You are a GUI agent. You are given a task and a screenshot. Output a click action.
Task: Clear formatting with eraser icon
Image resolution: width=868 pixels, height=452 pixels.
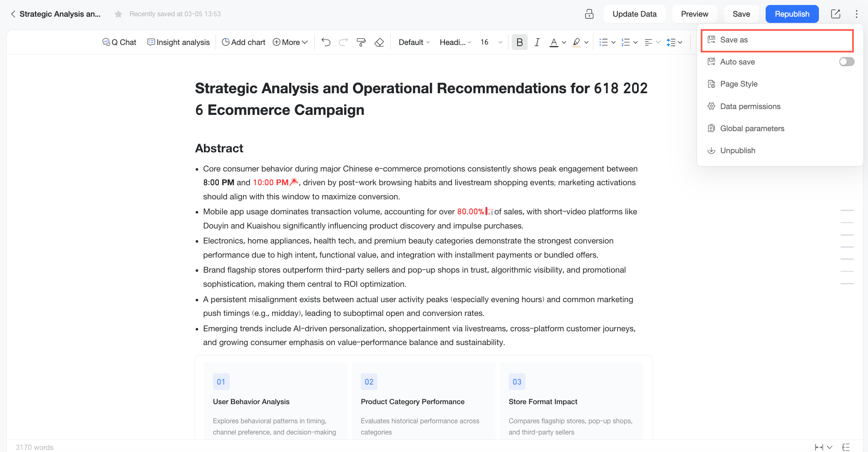(379, 42)
